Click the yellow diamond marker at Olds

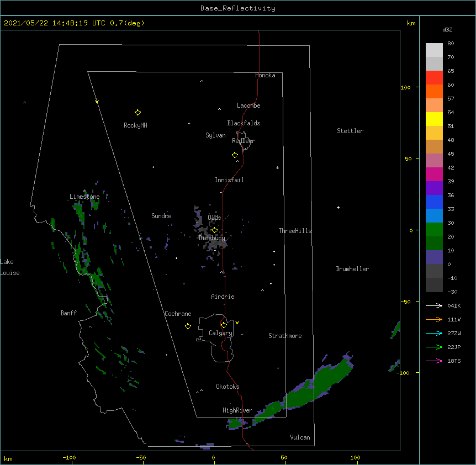(215, 230)
